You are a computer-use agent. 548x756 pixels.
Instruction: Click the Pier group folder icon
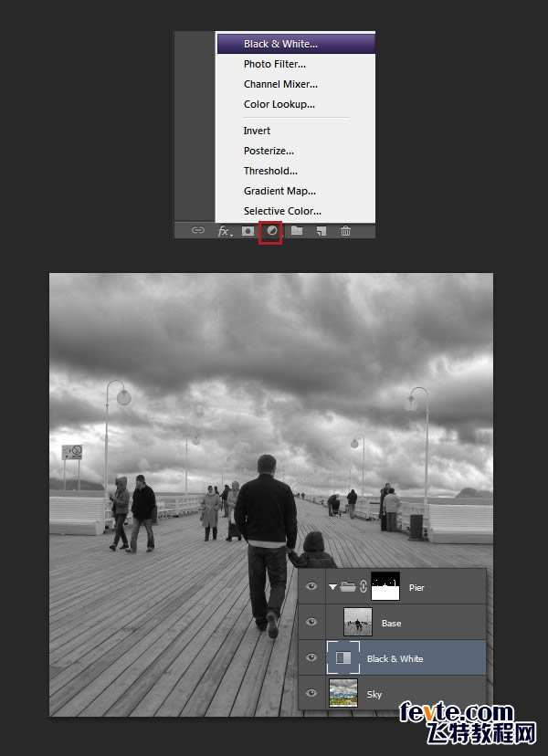347,587
